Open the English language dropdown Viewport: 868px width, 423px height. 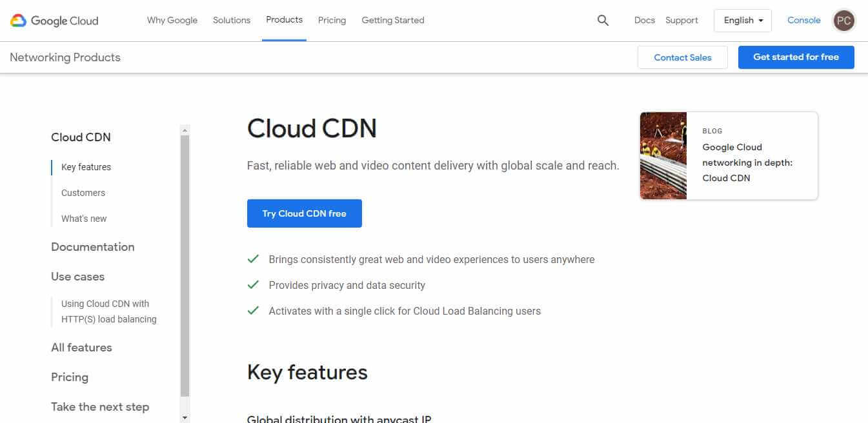tap(743, 21)
